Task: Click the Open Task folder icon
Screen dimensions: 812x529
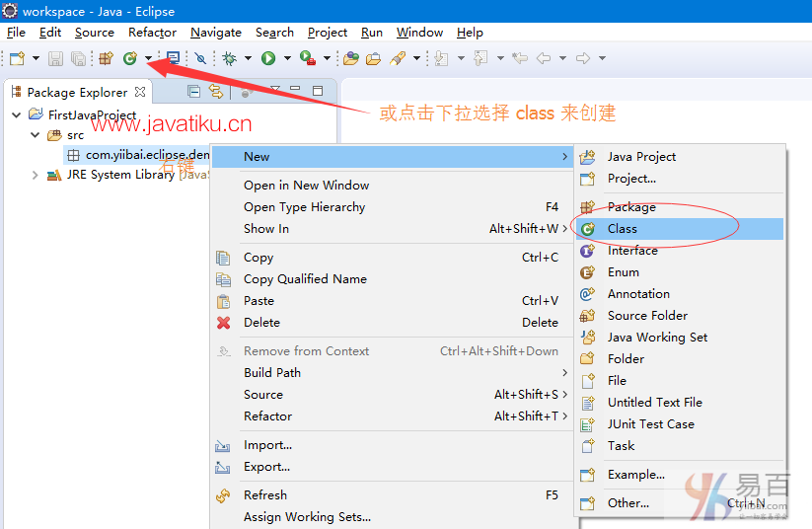Action: coord(373,58)
